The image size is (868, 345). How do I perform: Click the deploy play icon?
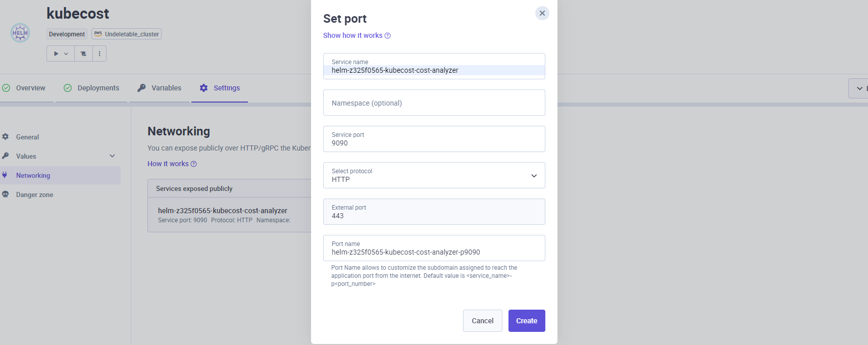pyautogui.click(x=56, y=54)
